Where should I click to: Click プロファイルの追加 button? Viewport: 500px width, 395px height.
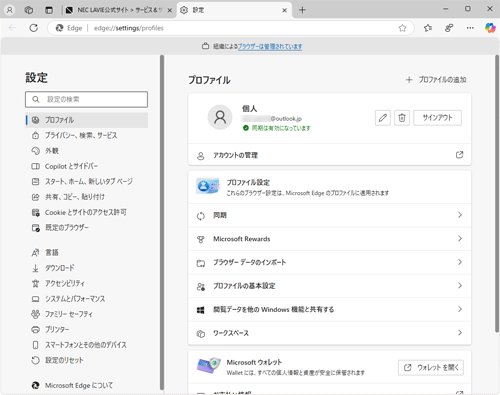436,80
